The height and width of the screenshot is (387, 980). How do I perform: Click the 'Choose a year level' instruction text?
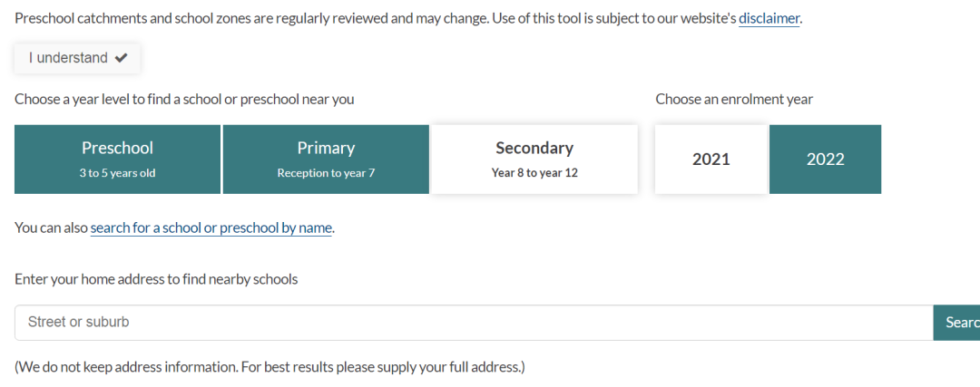[184, 100]
